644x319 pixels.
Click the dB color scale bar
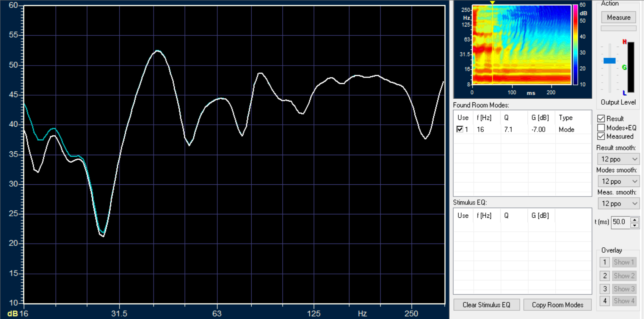575,45
